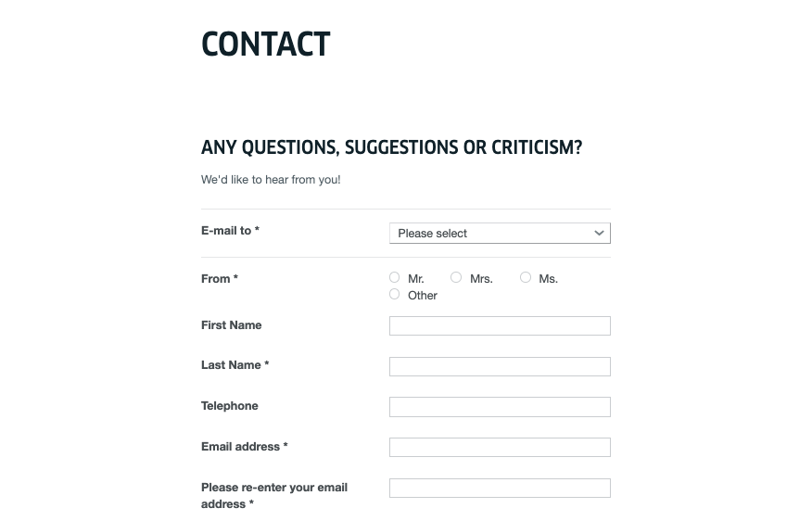
Task: Click the CONTACT page heading
Action: pos(266,44)
